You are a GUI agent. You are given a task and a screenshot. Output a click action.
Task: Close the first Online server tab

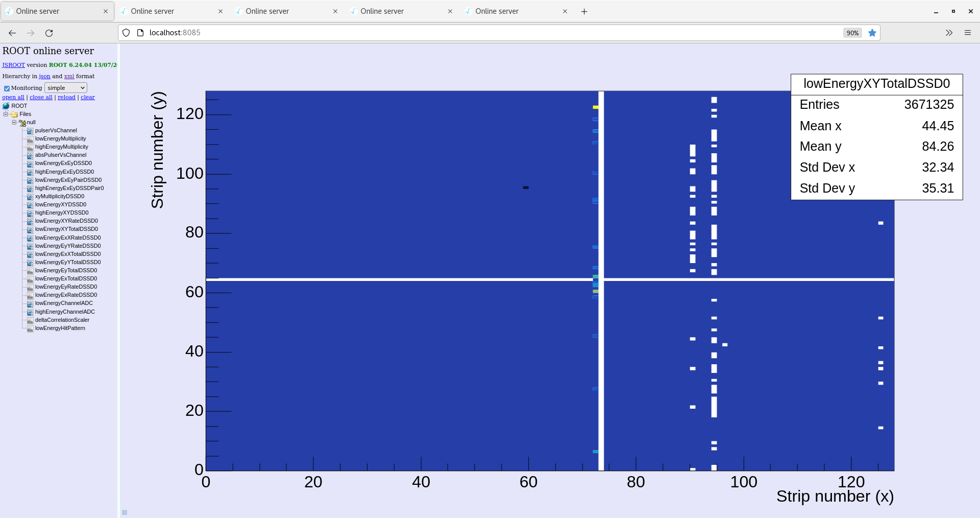[x=106, y=11]
